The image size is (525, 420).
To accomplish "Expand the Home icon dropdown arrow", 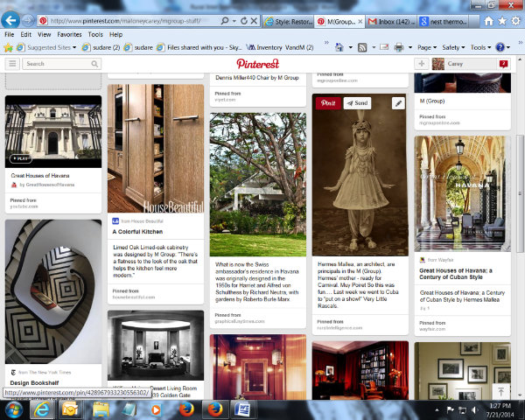I will coord(351,47).
